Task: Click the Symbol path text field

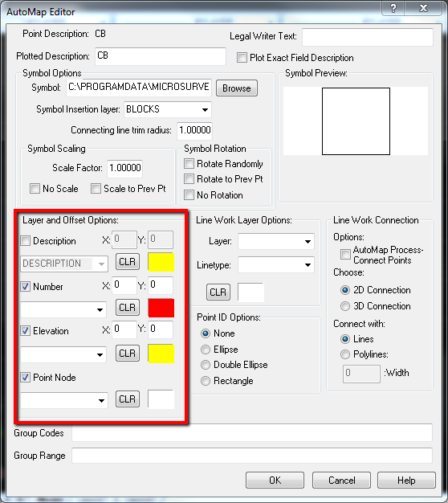Action: pyautogui.click(x=139, y=88)
